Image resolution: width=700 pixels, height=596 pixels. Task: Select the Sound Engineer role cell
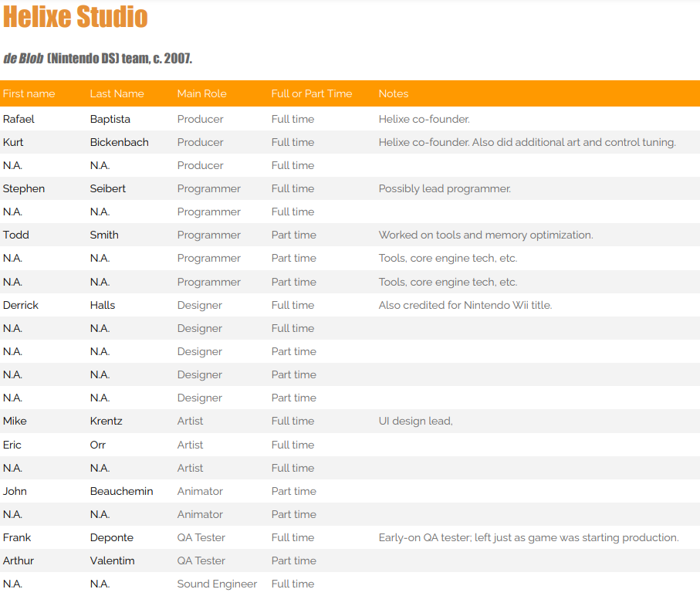pos(217,584)
